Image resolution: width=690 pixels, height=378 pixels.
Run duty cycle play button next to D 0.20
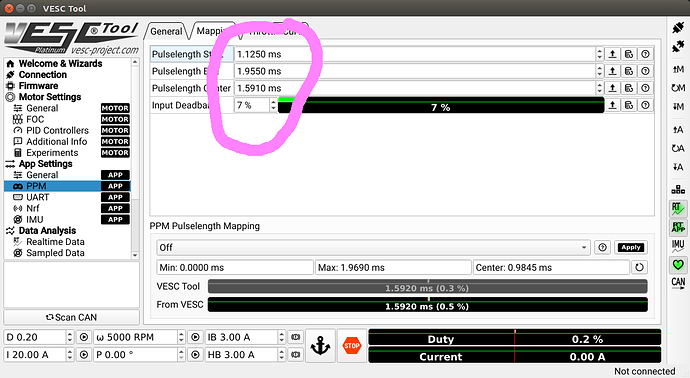pyautogui.click(x=84, y=338)
